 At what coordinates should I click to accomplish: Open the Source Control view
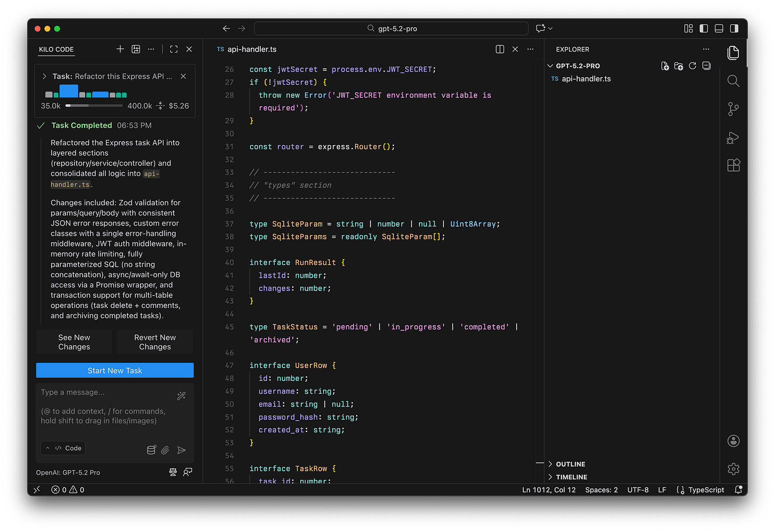[733, 109]
